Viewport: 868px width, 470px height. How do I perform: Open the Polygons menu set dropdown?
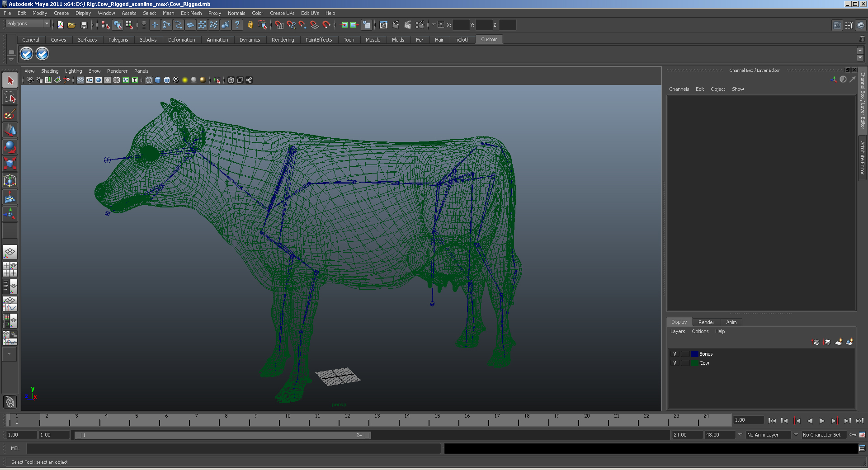pos(27,23)
